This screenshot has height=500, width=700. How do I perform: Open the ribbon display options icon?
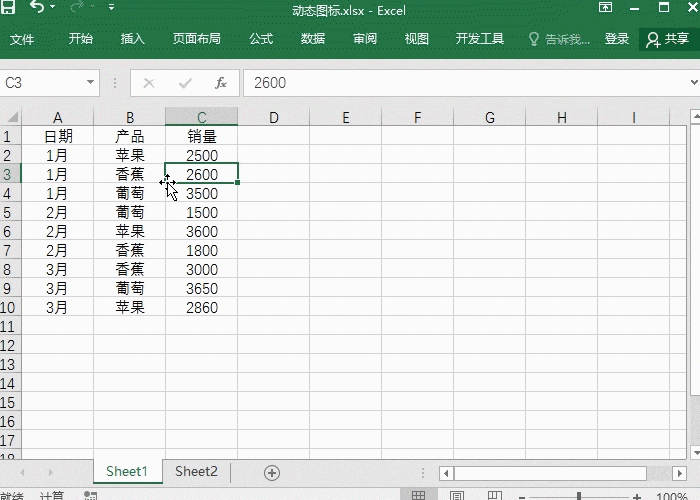click(605, 7)
